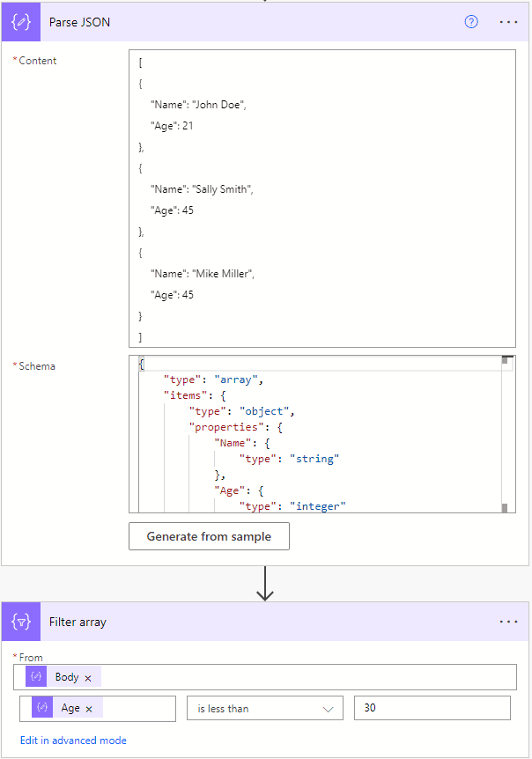The image size is (532, 759).
Task: Collapse the Filter array card header
Action: click(x=264, y=622)
